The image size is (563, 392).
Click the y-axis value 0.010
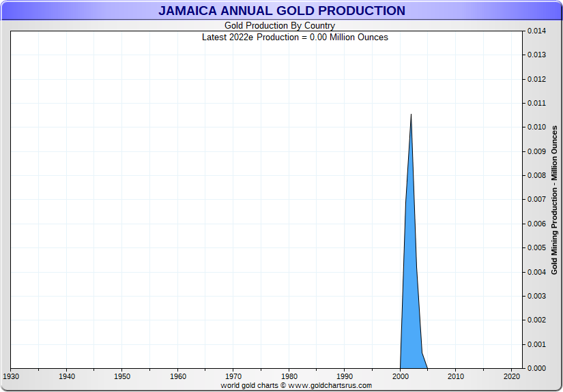[536, 127]
